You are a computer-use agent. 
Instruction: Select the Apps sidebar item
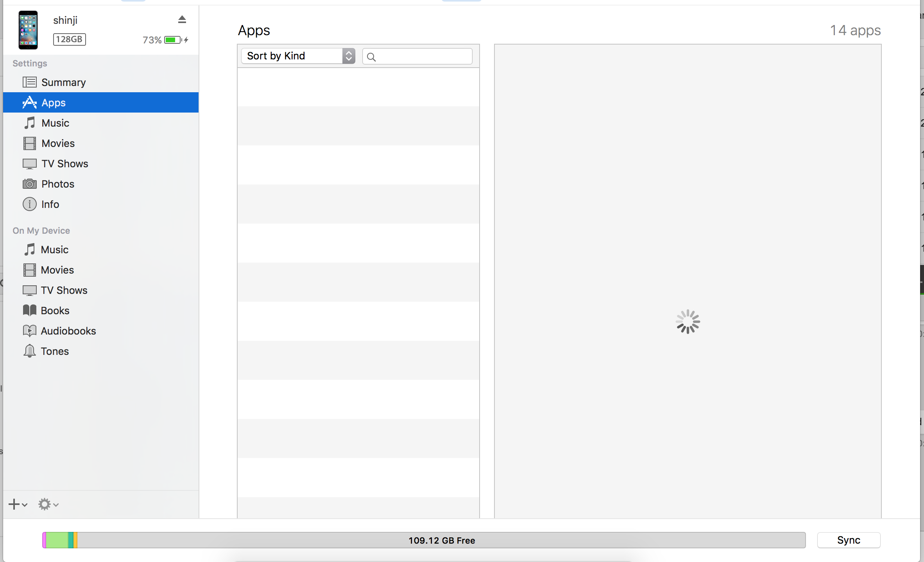[54, 103]
